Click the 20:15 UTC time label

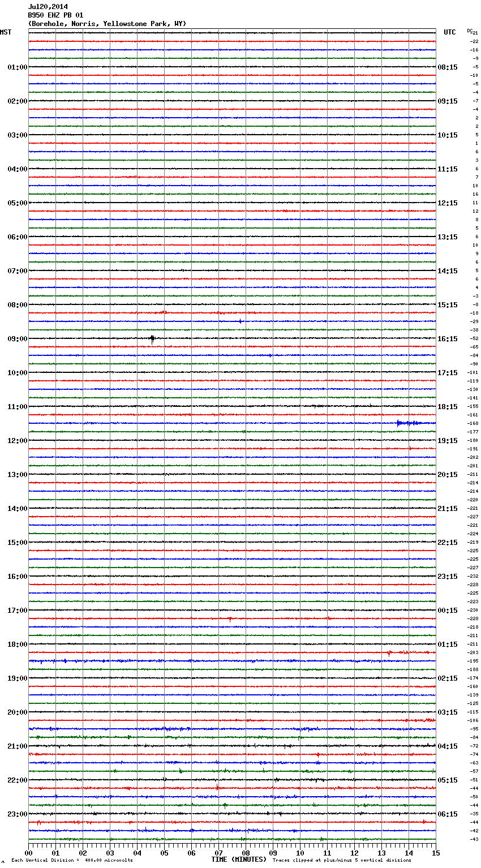point(448,475)
